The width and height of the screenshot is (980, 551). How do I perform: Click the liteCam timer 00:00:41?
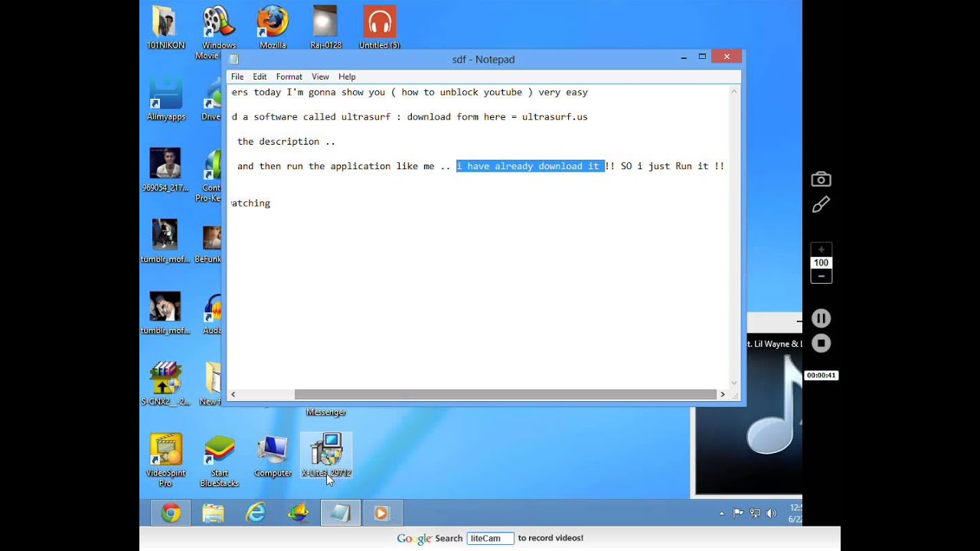click(821, 376)
